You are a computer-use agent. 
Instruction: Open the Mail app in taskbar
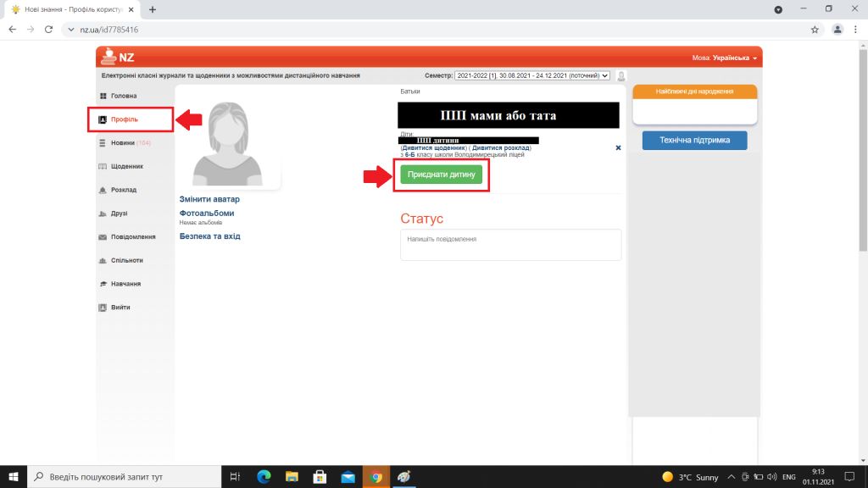coord(348,477)
